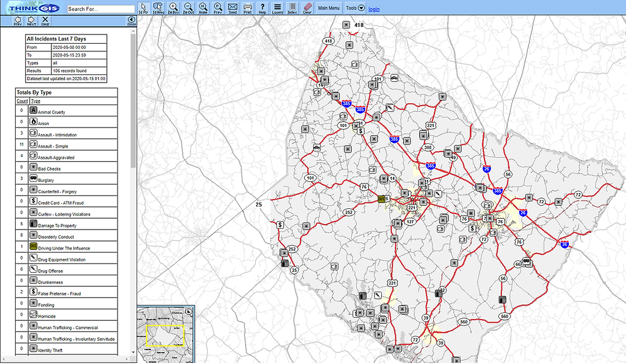This screenshot has width=626, height=364.
Task: Click the To date 2020-05-15 23:59
Action: click(x=79, y=55)
